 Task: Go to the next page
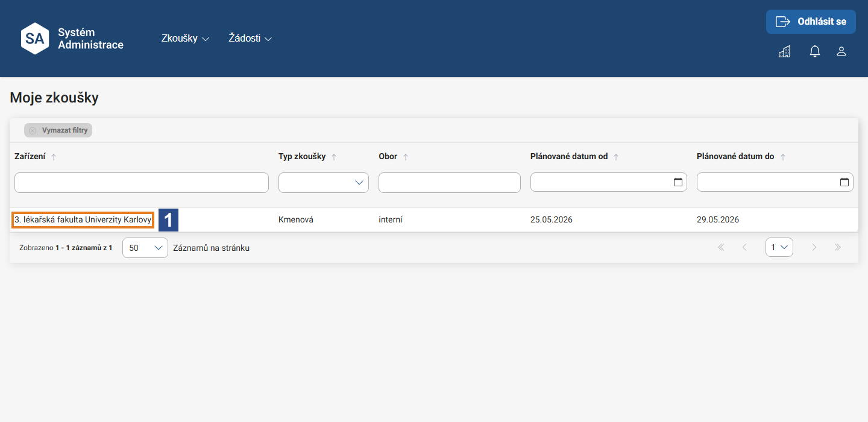point(814,247)
